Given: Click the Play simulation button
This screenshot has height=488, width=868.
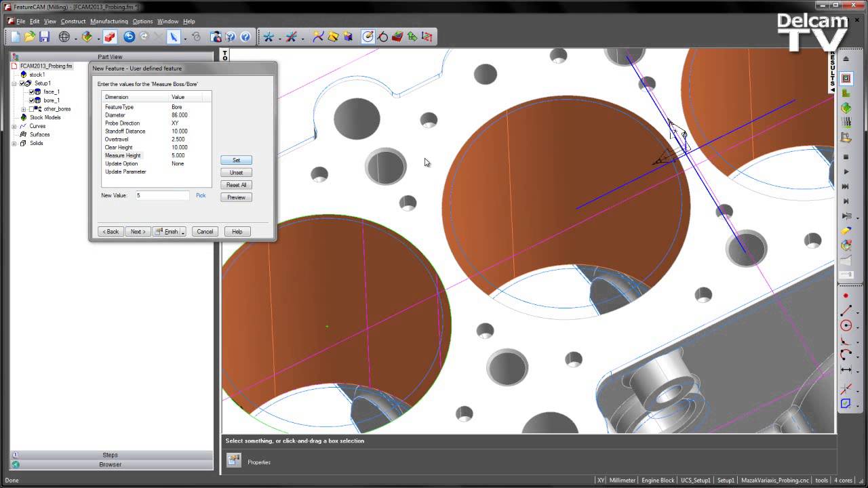Looking at the screenshot, I should 846,171.
